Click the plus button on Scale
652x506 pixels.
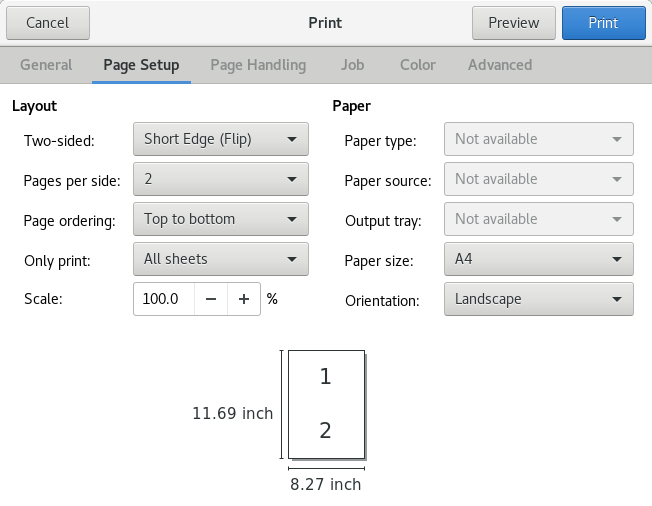pos(243,299)
